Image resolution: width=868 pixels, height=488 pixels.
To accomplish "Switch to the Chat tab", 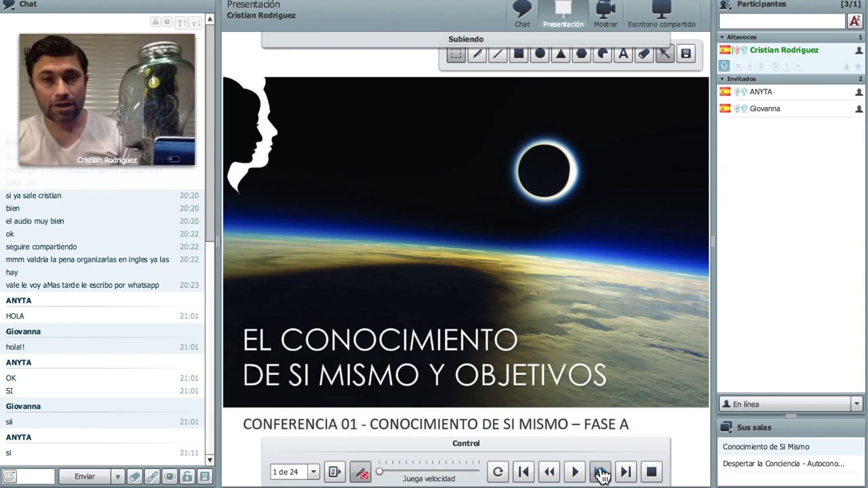I will point(522,15).
